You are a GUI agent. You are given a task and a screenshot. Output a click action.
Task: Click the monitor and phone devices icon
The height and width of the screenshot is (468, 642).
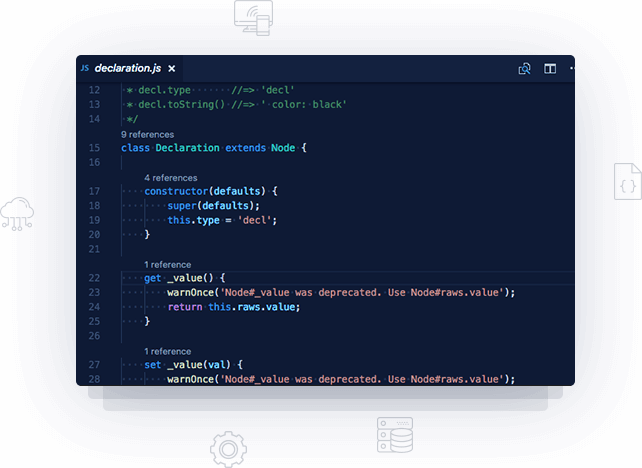(253, 14)
